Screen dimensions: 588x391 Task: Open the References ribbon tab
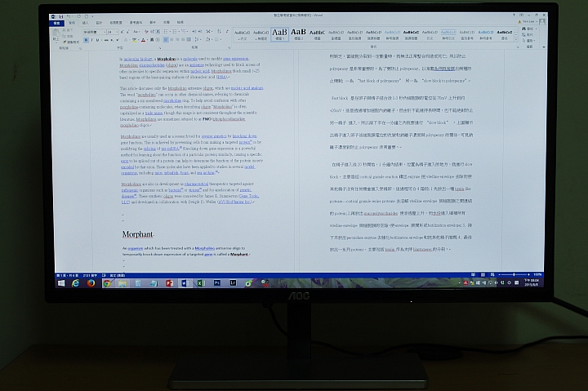click(136, 23)
